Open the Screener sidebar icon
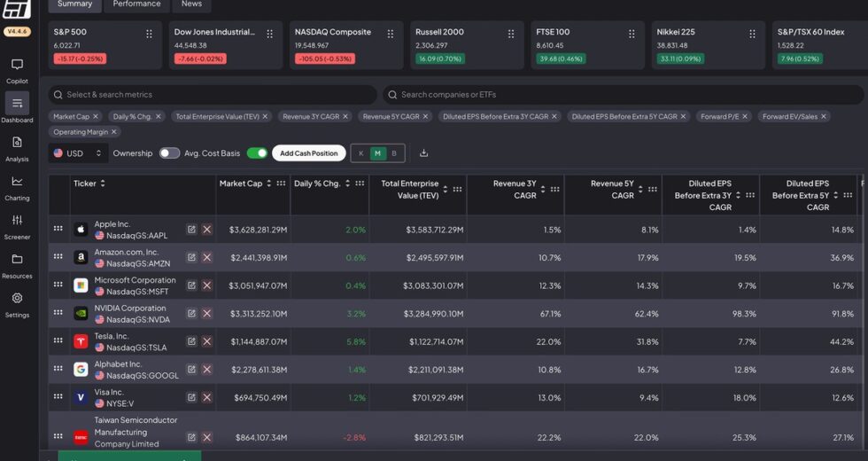 pyautogui.click(x=17, y=220)
